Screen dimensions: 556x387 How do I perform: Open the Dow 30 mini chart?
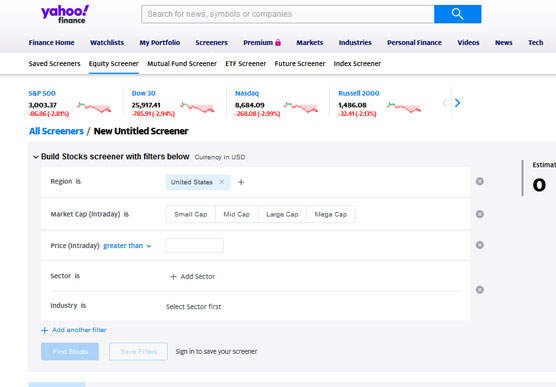coord(197,107)
